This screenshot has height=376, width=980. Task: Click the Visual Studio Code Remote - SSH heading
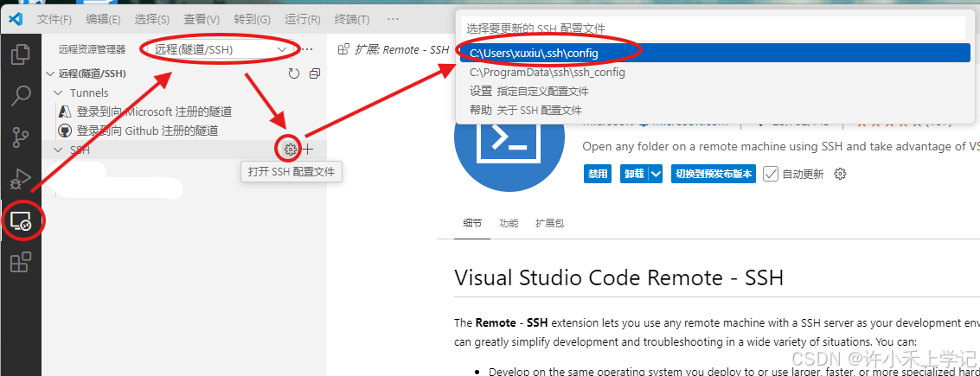[x=618, y=277]
